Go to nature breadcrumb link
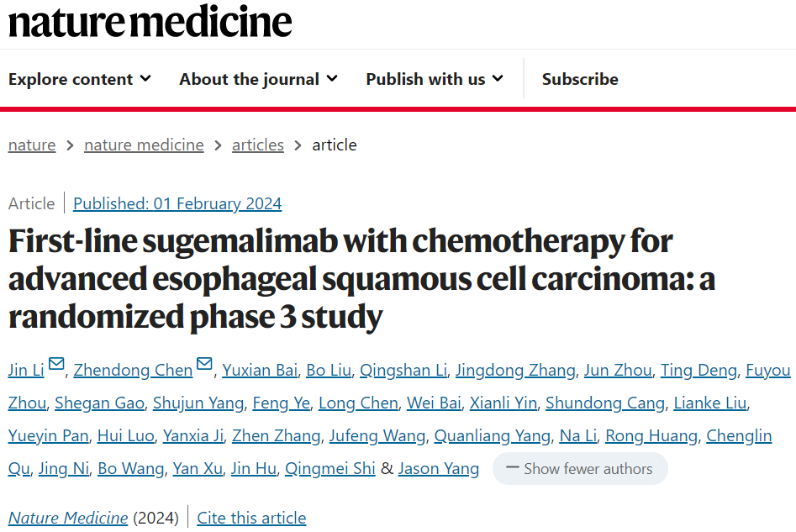Viewport: 796px width, 532px height. [32, 145]
